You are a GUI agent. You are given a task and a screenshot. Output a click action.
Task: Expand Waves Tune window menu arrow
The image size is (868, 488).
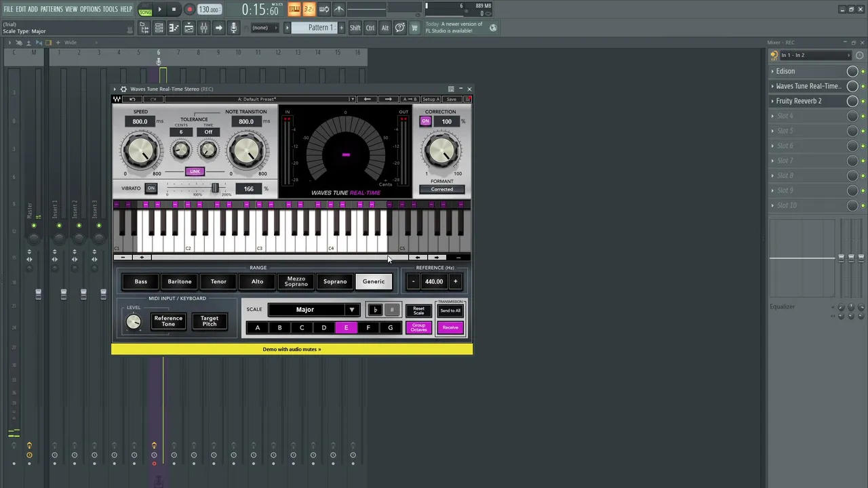(115, 89)
